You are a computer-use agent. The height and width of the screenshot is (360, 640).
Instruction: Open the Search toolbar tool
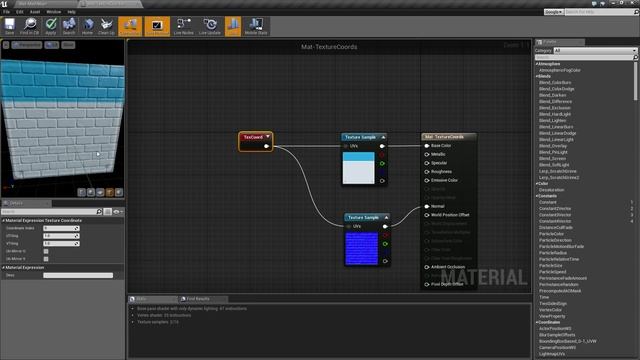[x=69, y=26]
